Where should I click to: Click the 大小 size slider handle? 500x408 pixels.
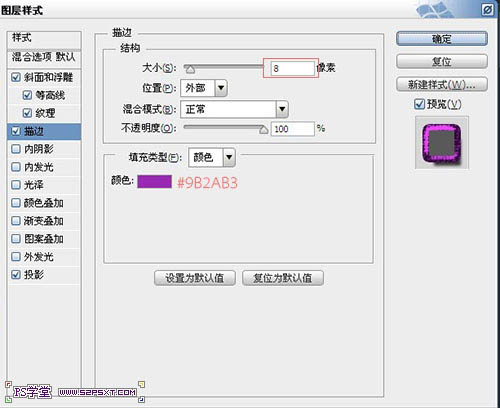tap(190, 69)
